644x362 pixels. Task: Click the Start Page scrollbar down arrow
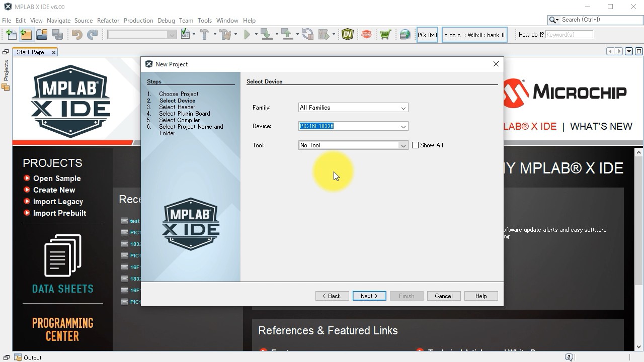click(x=639, y=346)
